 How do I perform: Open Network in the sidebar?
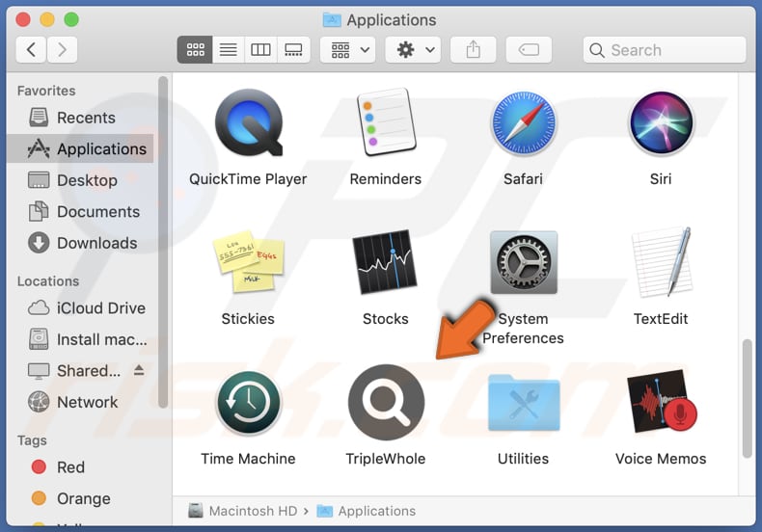81,402
